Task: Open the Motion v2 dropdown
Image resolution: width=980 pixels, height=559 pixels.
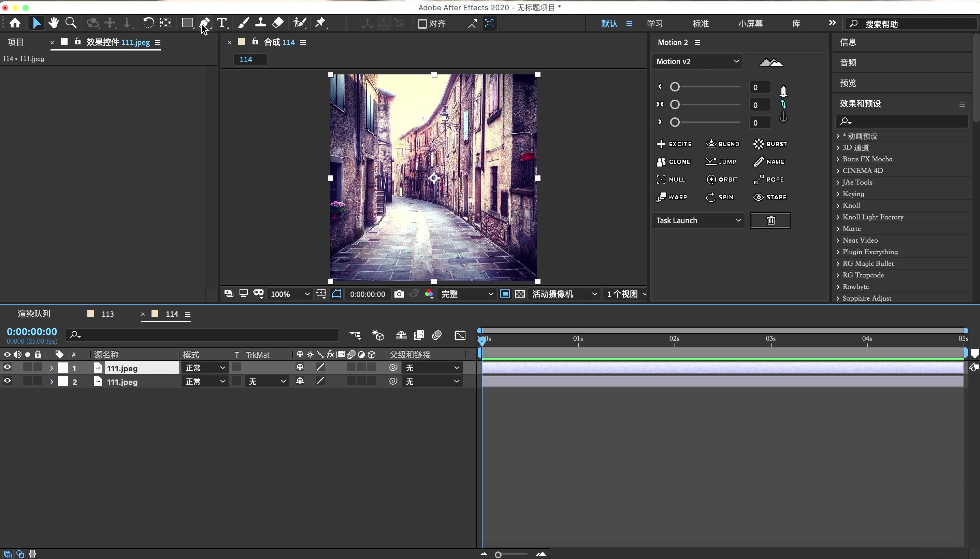Action: click(x=697, y=61)
